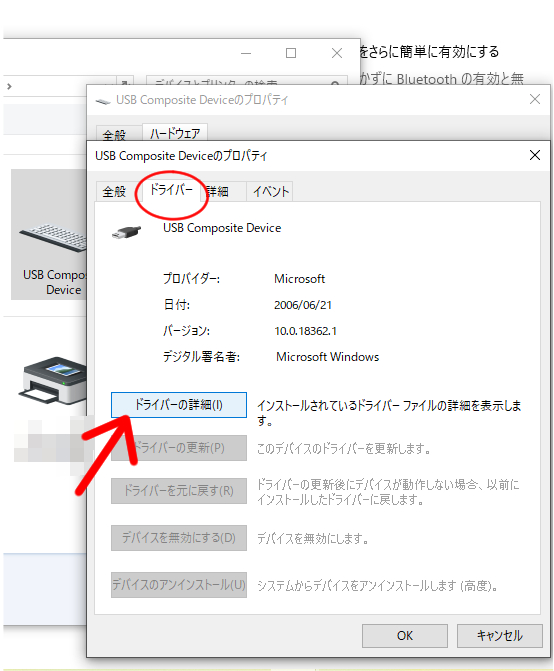The width and height of the screenshot is (554, 671).
Task: Expand the address bar breadcrumb chevron
Action: click(9, 86)
